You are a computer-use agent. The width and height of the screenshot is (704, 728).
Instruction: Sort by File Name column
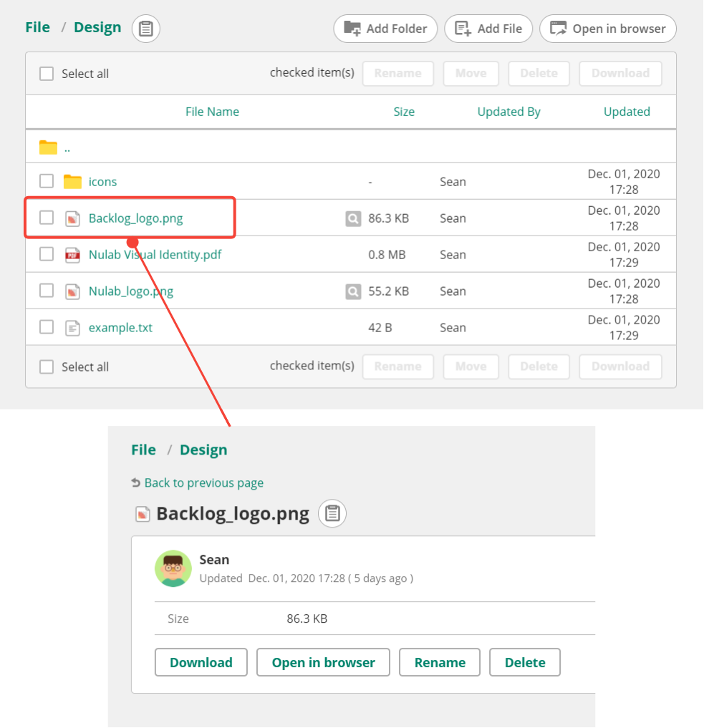click(212, 112)
